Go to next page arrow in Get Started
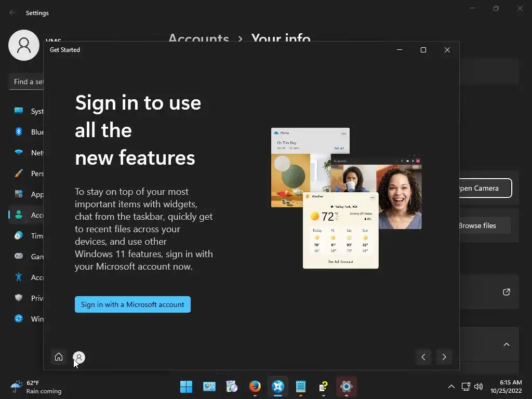Viewport: 532px width, 399px height. (x=444, y=357)
